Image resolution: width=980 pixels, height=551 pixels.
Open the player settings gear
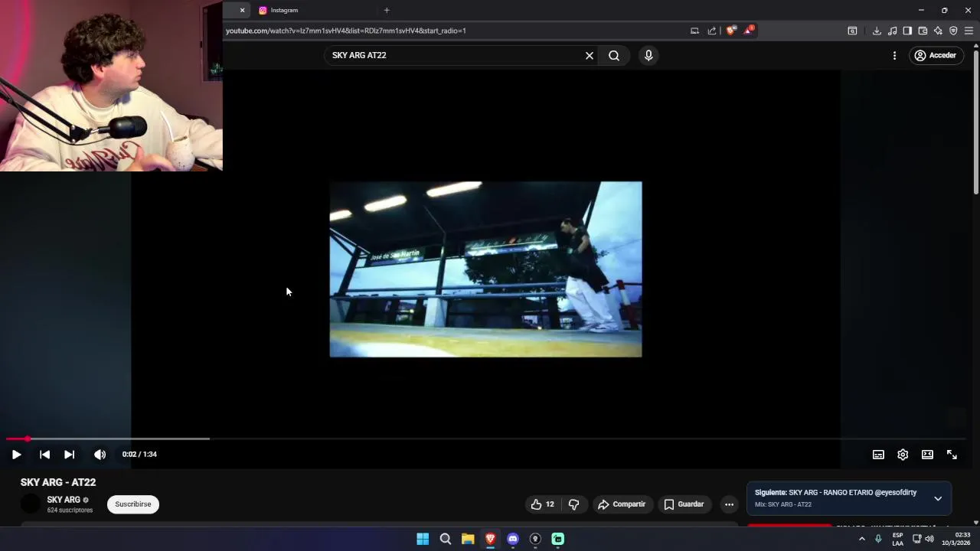tap(903, 455)
